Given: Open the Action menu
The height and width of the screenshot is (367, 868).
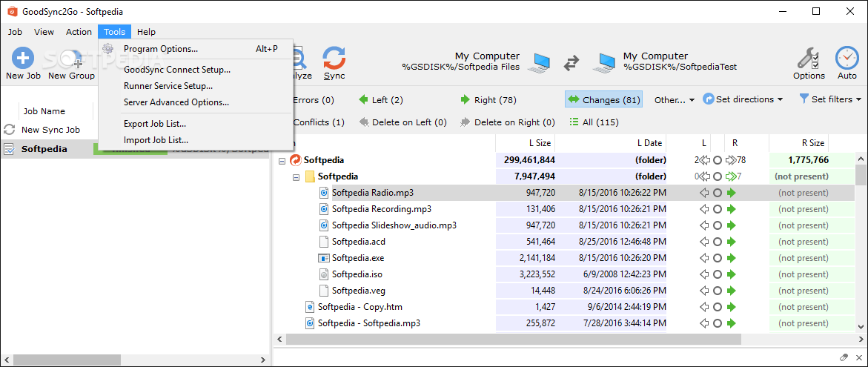Looking at the screenshot, I should click(79, 32).
